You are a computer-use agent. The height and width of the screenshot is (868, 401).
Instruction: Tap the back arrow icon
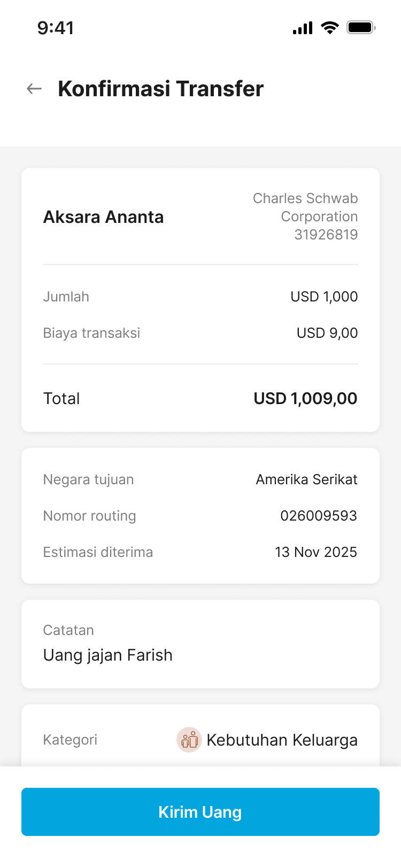[34, 89]
